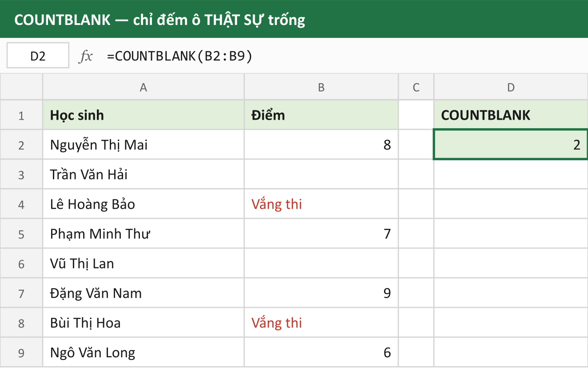Viewport: 588px width, 368px height.
Task: Select row 2 header
Action: [21, 145]
